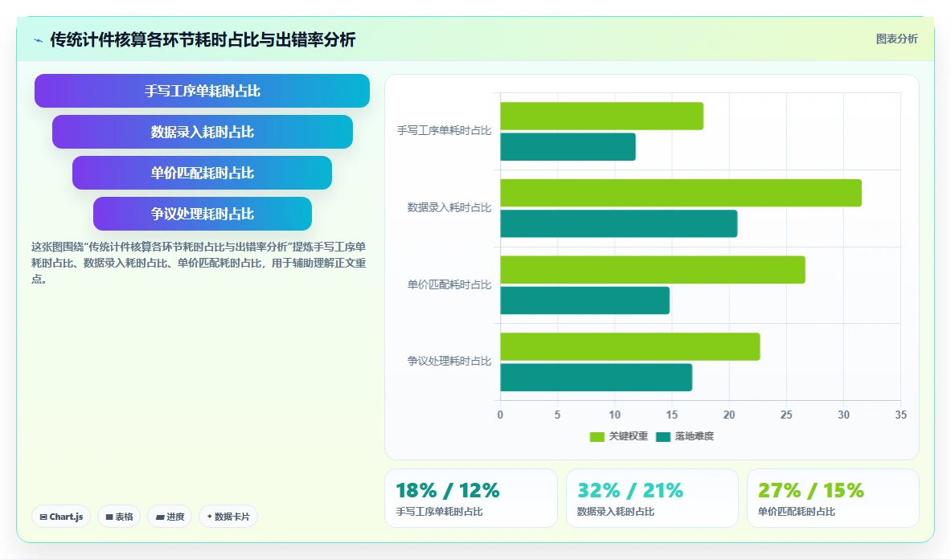Click the light green bar for 手写工序单耗时占比
Screen dimensions: 951x560
[601, 116]
